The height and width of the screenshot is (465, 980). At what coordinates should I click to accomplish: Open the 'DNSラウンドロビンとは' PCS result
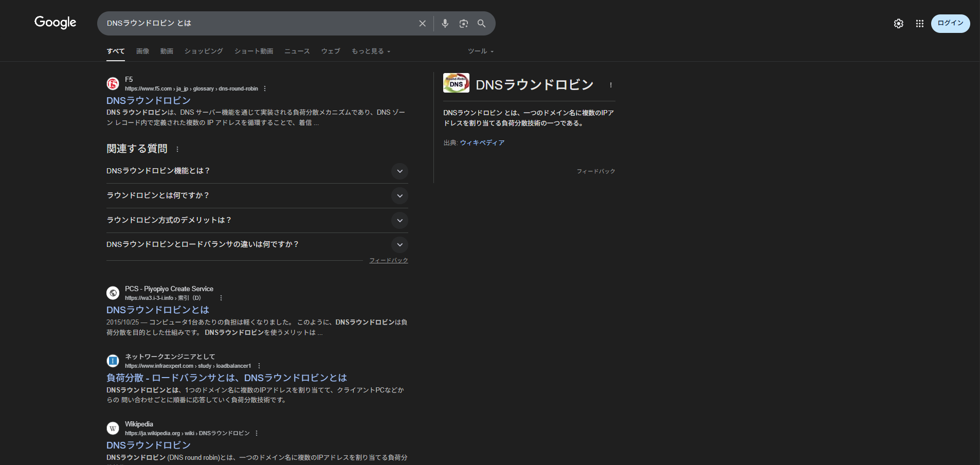point(157,310)
